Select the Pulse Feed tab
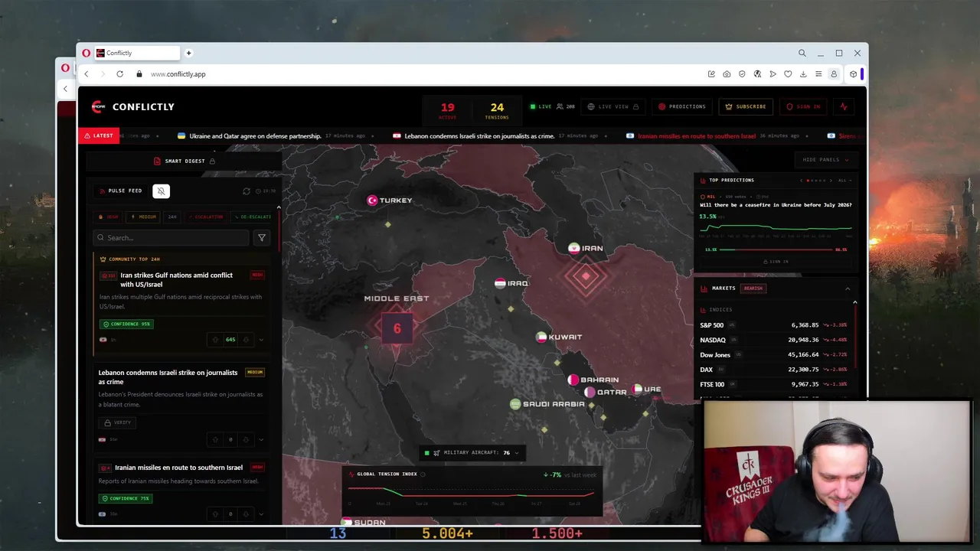980x551 pixels. [120, 191]
